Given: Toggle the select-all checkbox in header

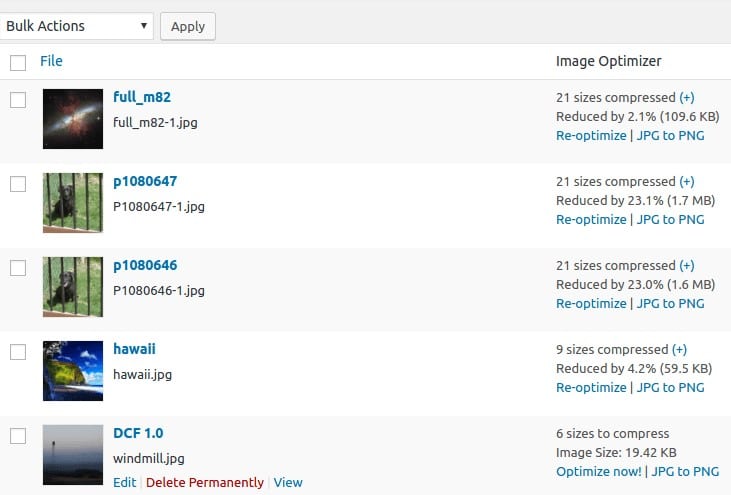Looking at the screenshot, I should (x=18, y=62).
